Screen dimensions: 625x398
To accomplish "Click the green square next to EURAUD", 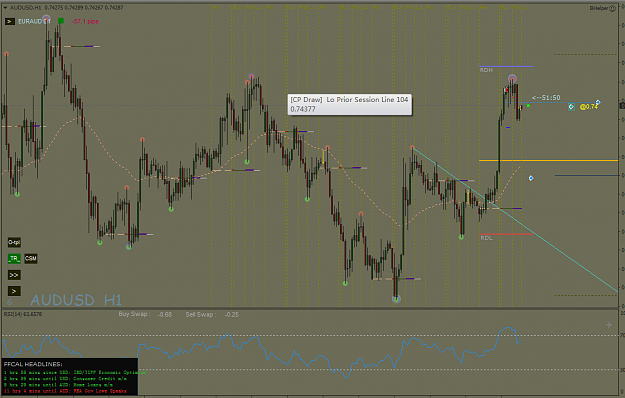I will pyautogui.click(x=61, y=21).
